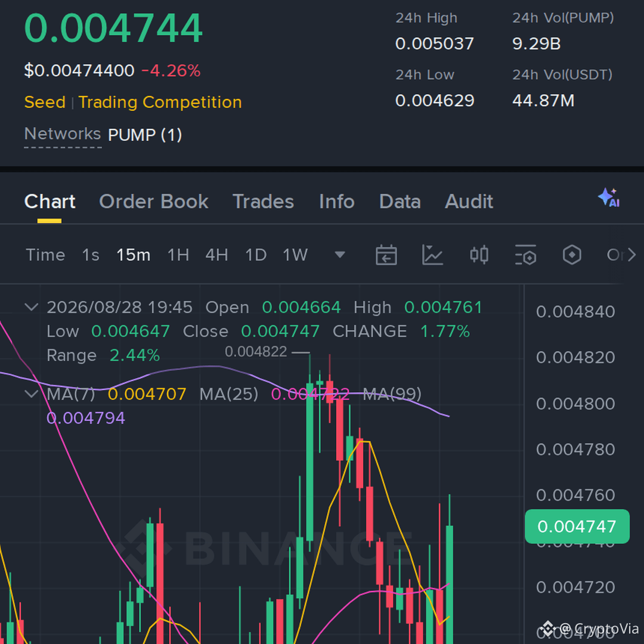Click the CHANGE 1.77% value
The width and height of the screenshot is (644, 644).
point(445,332)
